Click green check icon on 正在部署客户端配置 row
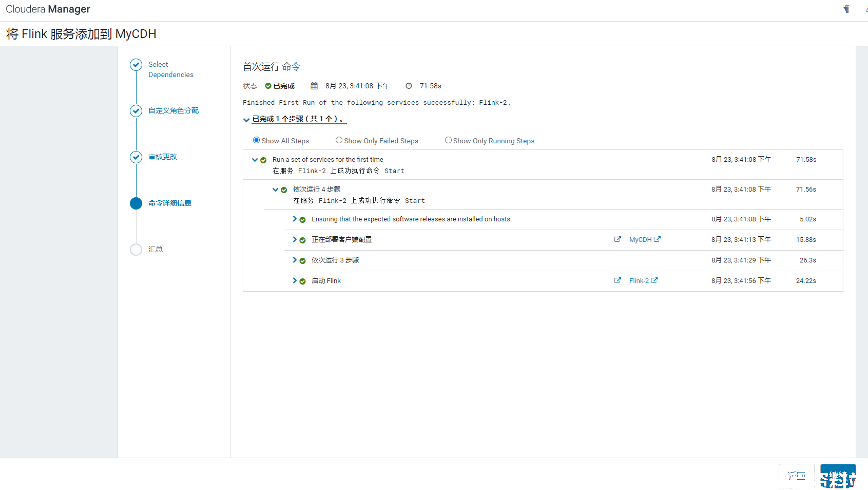This screenshot has width=868, height=490. [303, 240]
